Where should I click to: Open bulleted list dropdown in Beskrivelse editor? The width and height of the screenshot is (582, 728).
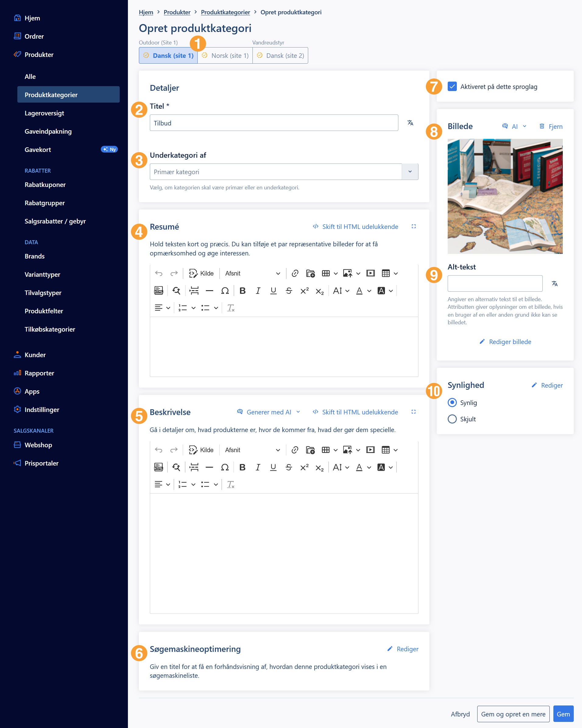point(216,484)
